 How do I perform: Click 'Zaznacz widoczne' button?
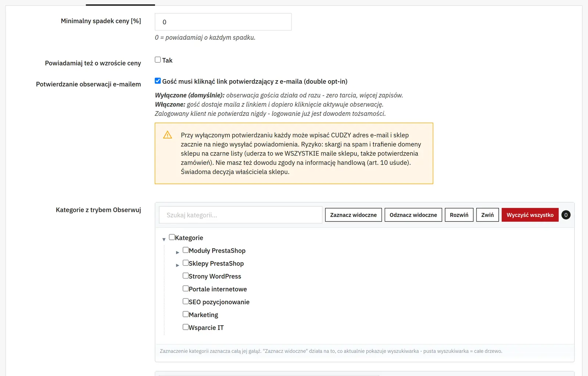pyautogui.click(x=354, y=215)
